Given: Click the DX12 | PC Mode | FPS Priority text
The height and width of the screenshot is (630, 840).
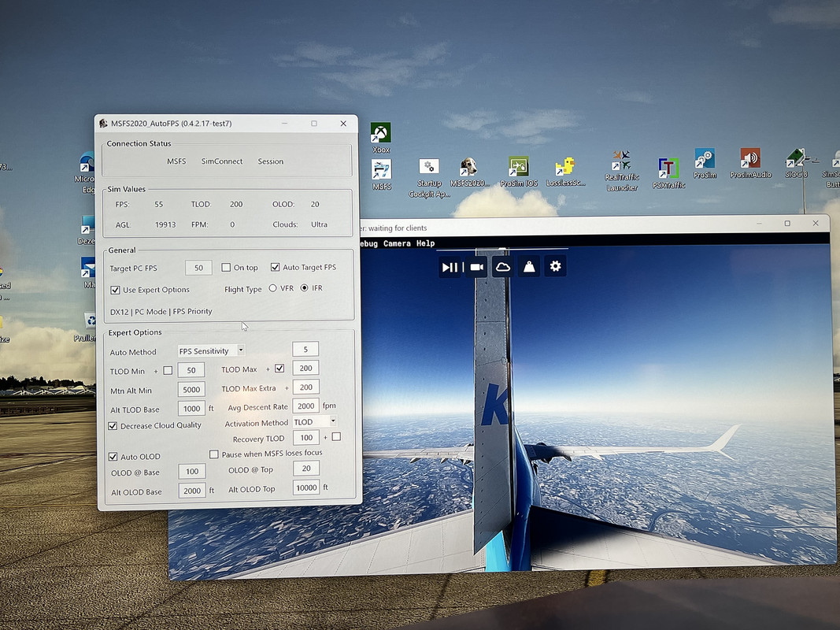Looking at the screenshot, I should point(161,311).
